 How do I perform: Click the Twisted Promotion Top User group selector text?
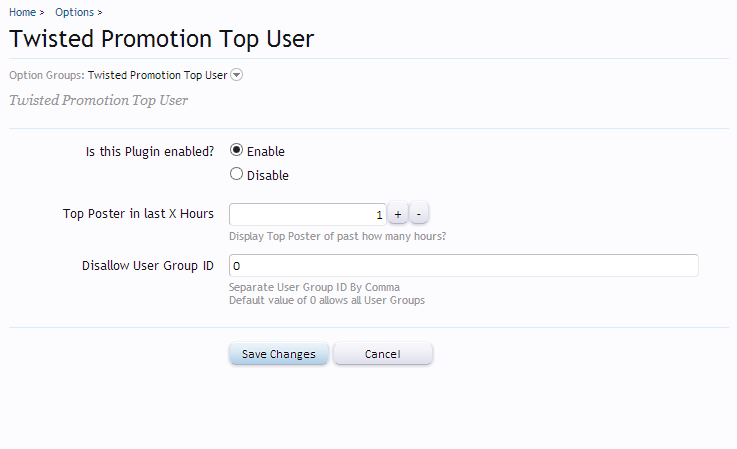tap(157, 75)
